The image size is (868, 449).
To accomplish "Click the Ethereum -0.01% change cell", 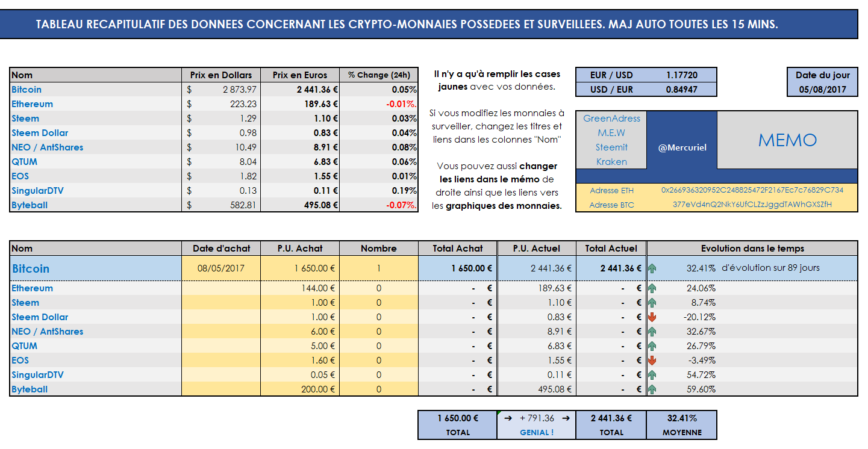I will click(x=379, y=104).
